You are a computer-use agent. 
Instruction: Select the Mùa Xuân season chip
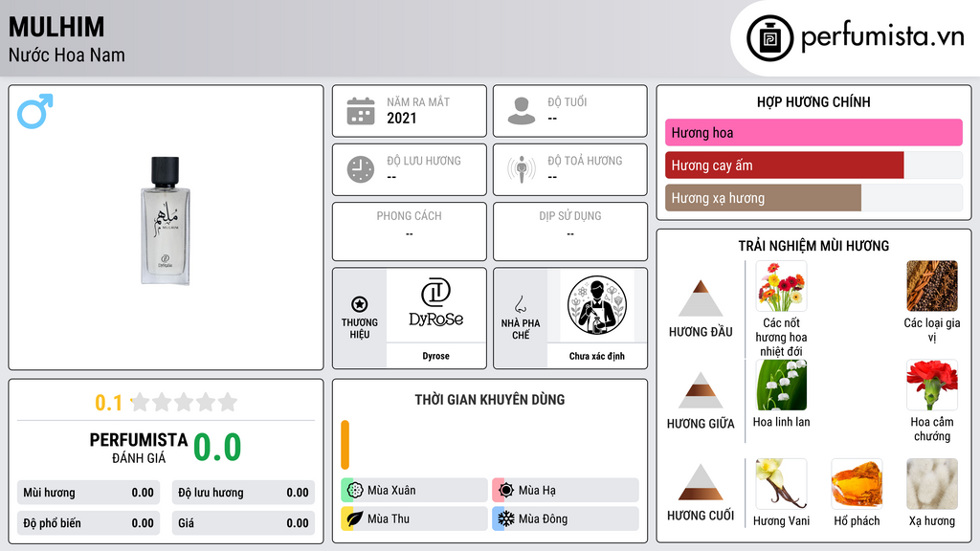(x=414, y=490)
